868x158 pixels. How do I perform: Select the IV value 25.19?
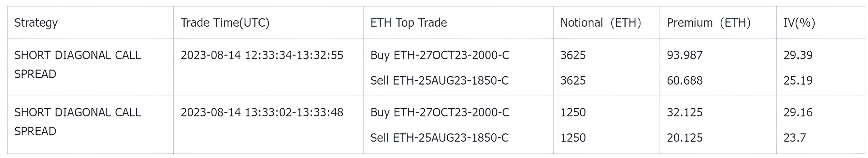point(798,80)
